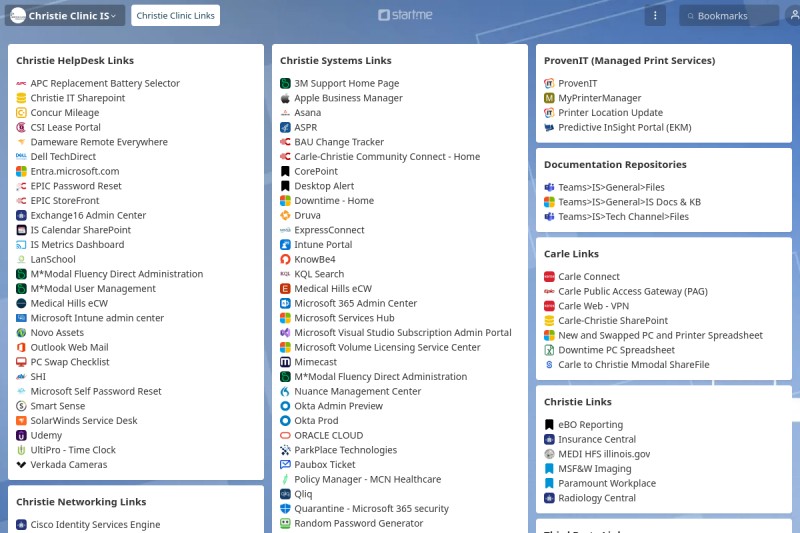Click the SolarWinds Service Desk icon

(21, 421)
